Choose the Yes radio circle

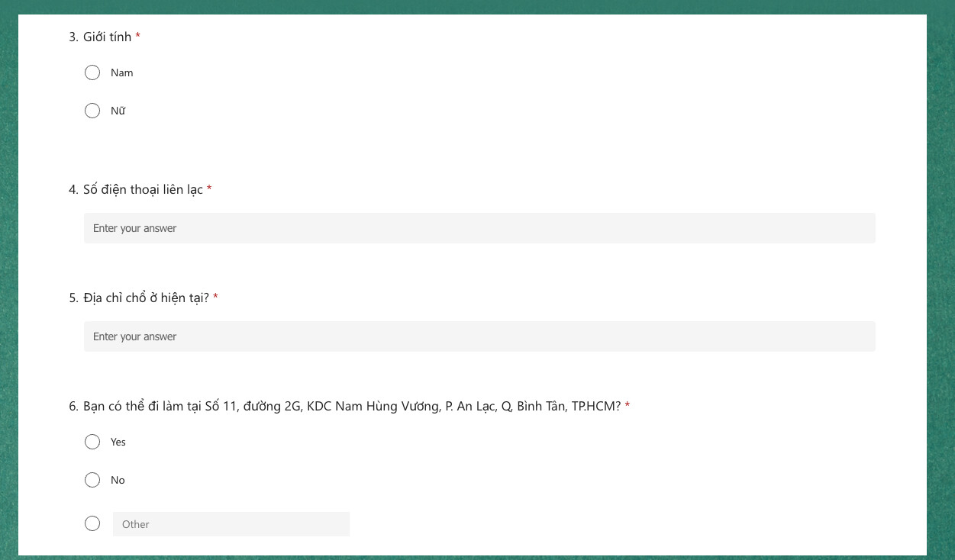pyautogui.click(x=92, y=442)
